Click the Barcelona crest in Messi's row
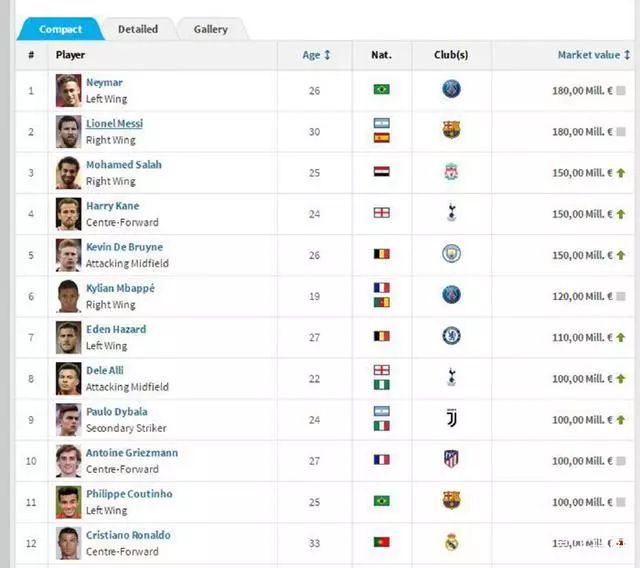Screen dimensions: 640x568 click(x=451, y=130)
